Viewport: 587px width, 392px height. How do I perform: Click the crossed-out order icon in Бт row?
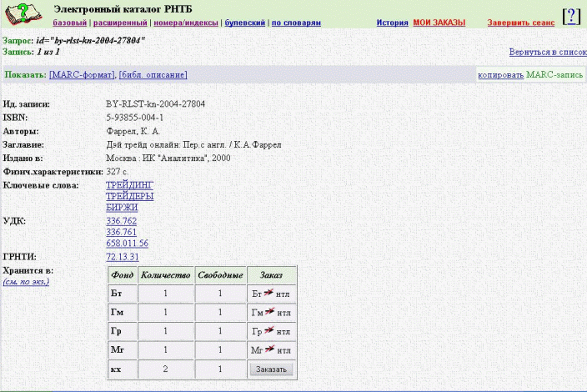point(269,294)
